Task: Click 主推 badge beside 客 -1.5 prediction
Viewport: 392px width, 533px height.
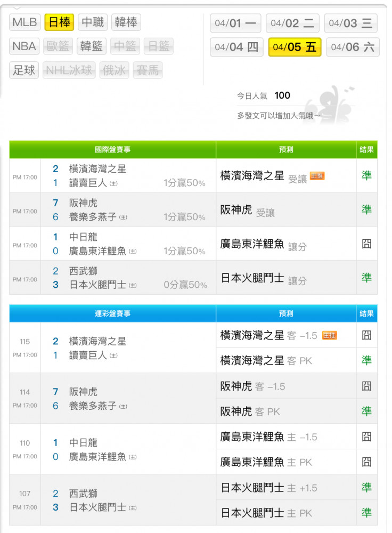Action: 329,335
